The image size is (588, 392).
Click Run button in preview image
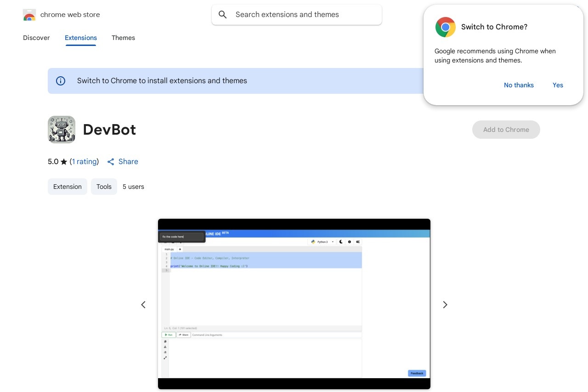click(x=169, y=335)
